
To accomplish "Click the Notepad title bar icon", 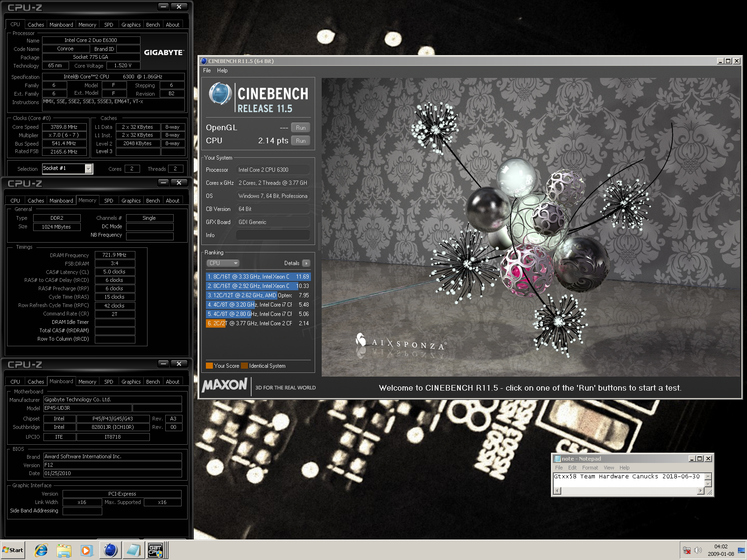I will [x=557, y=459].
